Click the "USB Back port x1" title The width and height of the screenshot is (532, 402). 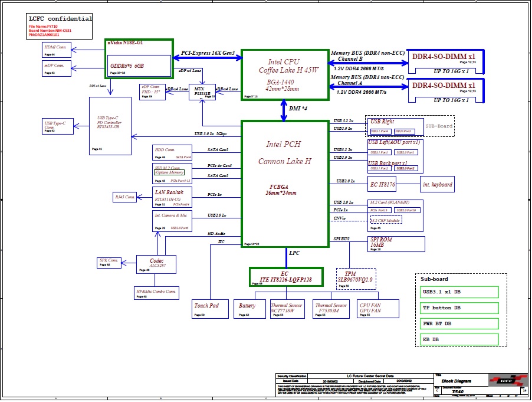(x=388, y=164)
